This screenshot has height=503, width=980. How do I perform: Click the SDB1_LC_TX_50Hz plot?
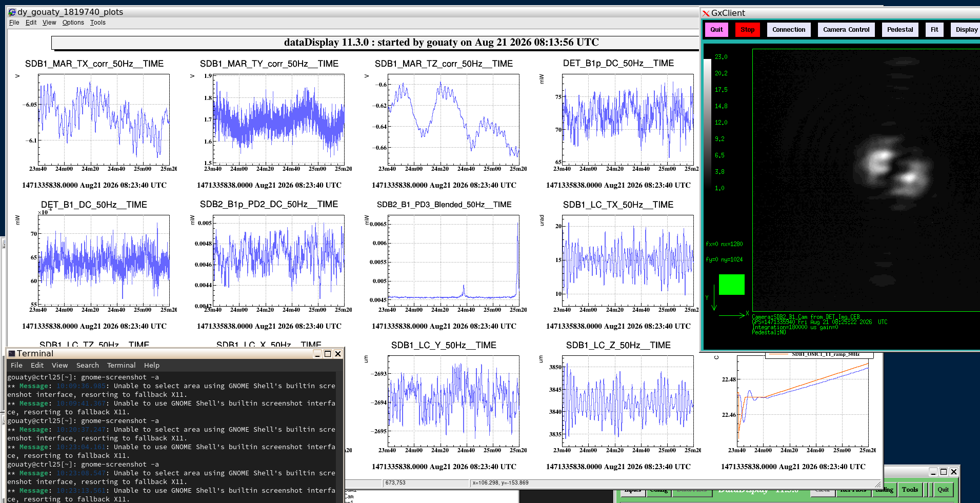pos(628,260)
